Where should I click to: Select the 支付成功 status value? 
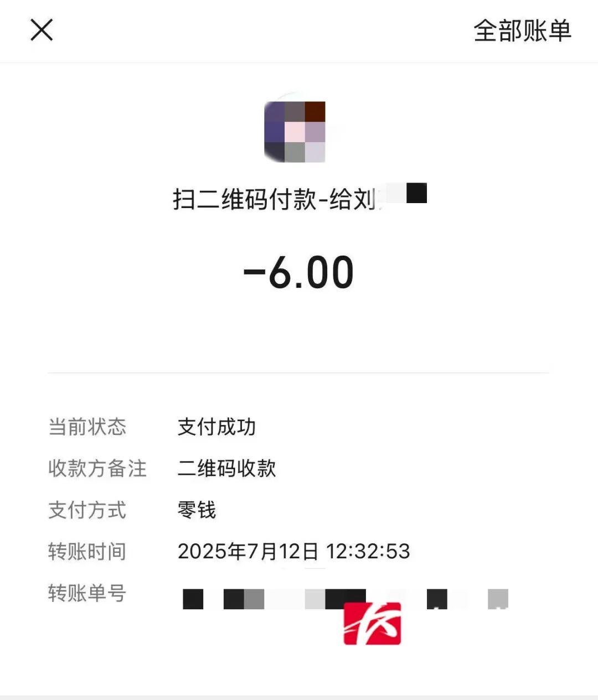click(x=216, y=427)
